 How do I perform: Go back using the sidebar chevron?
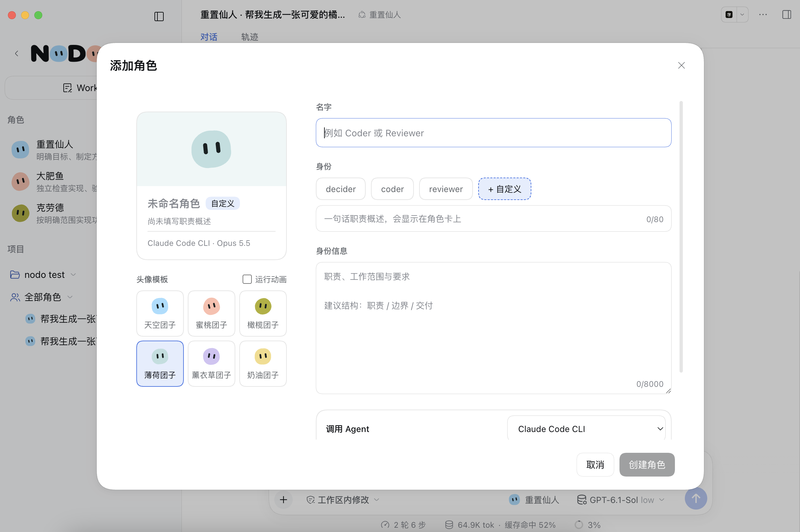click(16, 53)
